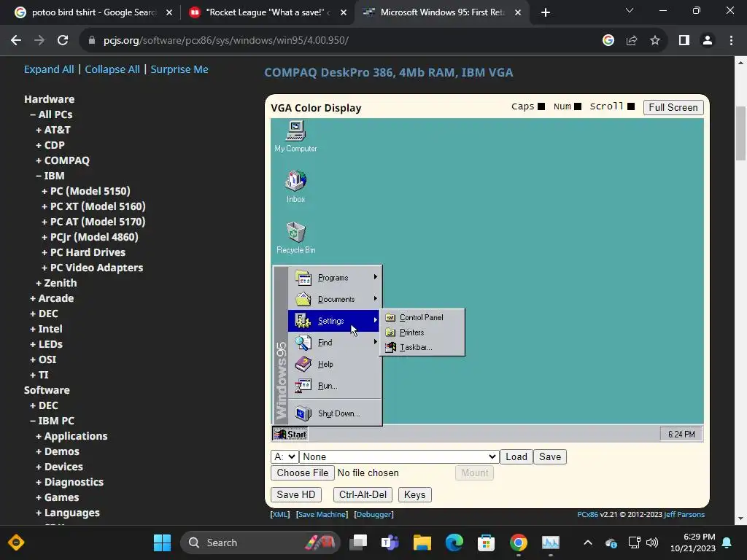
Task: Select Taskbar... from Settings submenu
Action: (422, 347)
